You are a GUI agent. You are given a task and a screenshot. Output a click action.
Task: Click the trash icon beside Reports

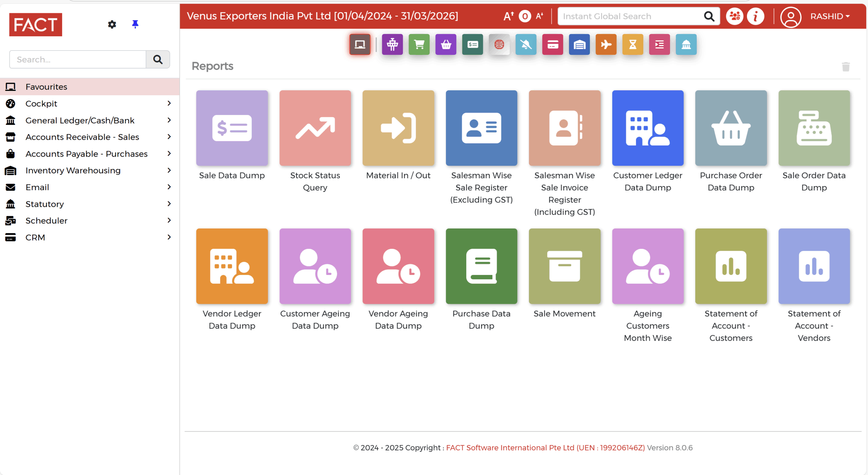pyautogui.click(x=846, y=67)
